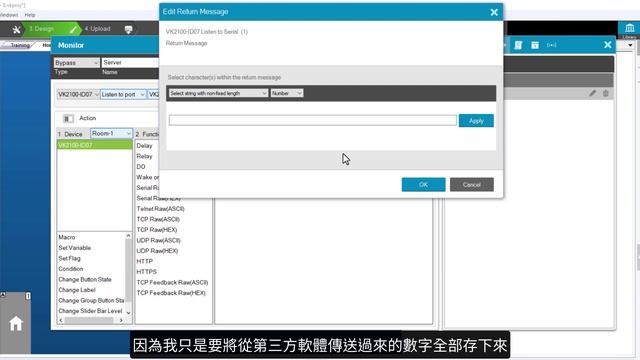Close the Edit Return Message dialog
This screenshot has height=360, width=640.
coord(494,12)
